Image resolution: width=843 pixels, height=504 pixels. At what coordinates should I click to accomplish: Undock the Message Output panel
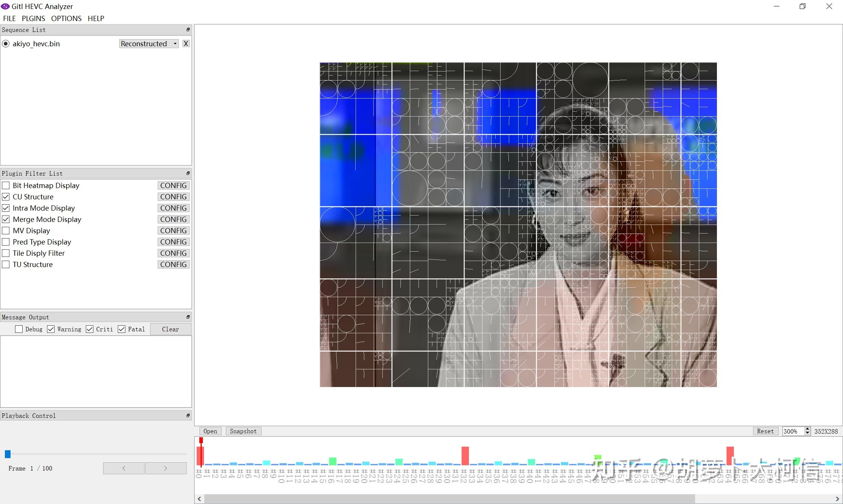point(188,317)
